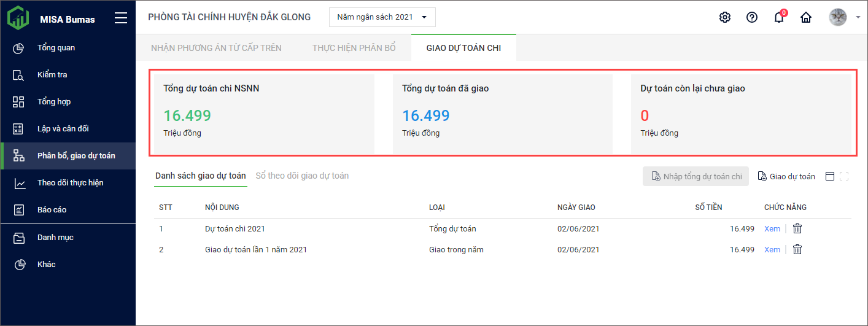
Task: Open the notifications bell
Action: coord(779,17)
